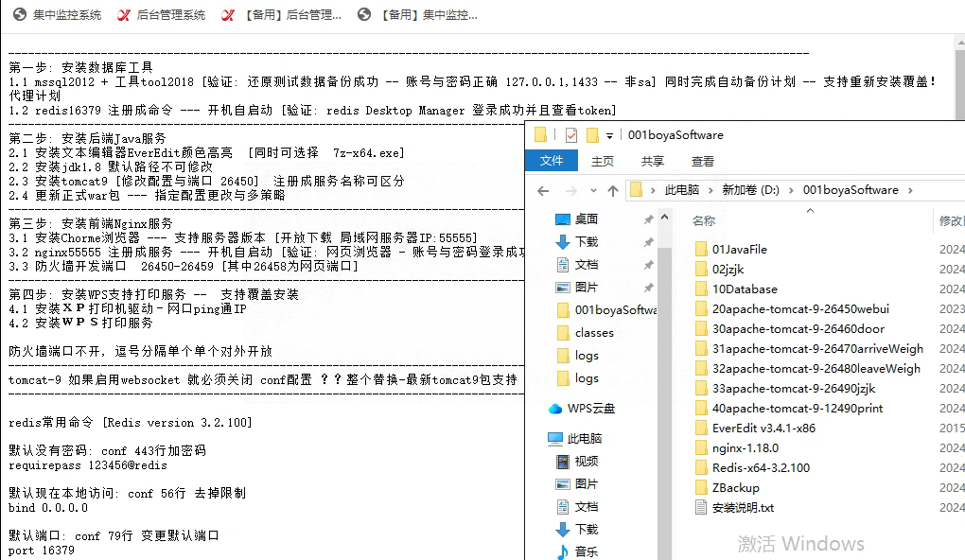Image resolution: width=965 pixels, height=560 pixels.
Task: Click the Explorer back arrow
Action: pos(543,191)
